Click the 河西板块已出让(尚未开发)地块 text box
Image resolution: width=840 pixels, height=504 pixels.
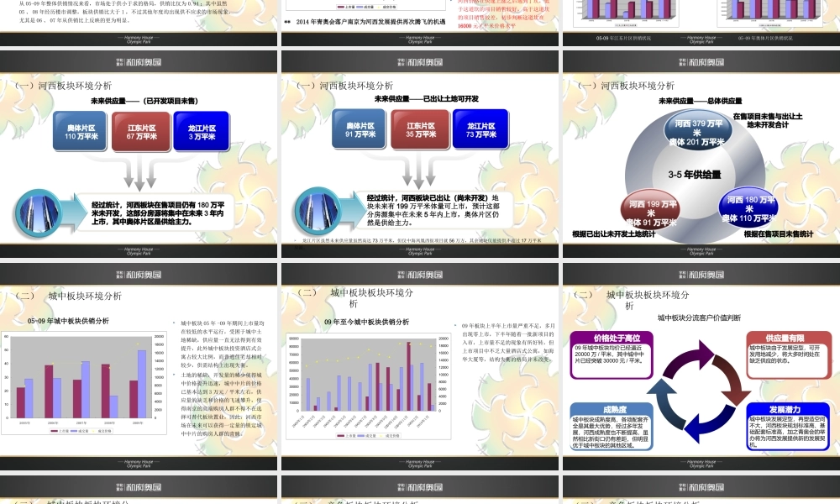tap(433, 210)
